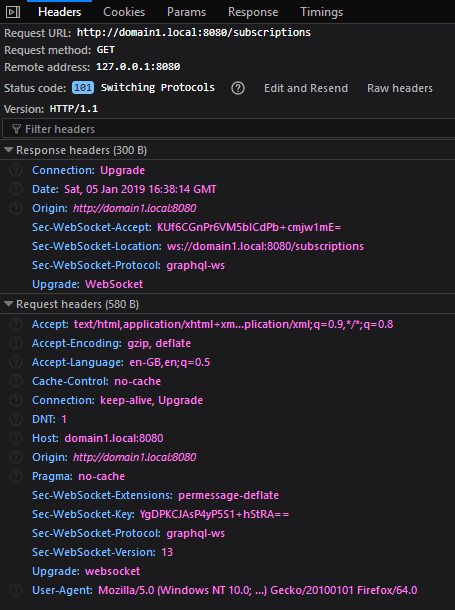
Task: Click help icon beside Host header
Action: click(16, 438)
